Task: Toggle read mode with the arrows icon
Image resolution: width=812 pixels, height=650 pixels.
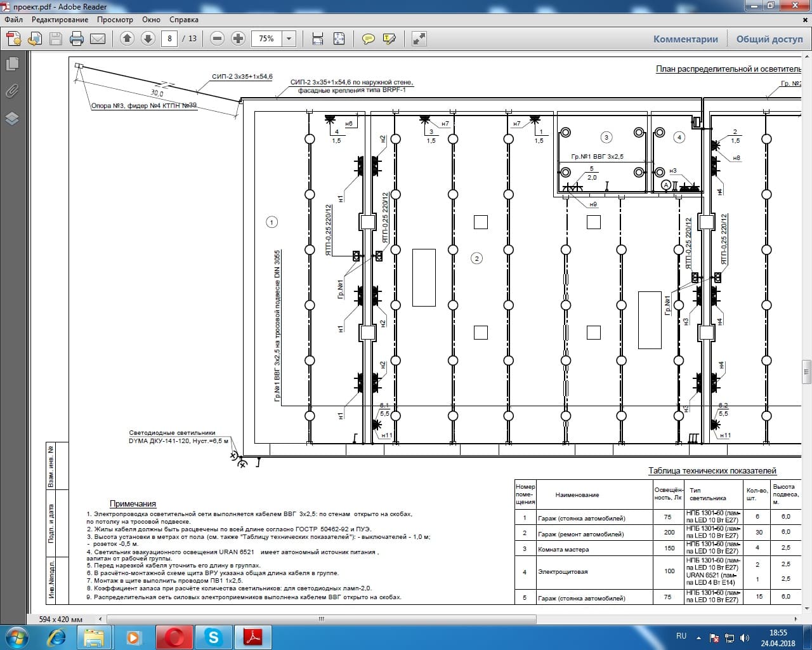Action: point(419,39)
